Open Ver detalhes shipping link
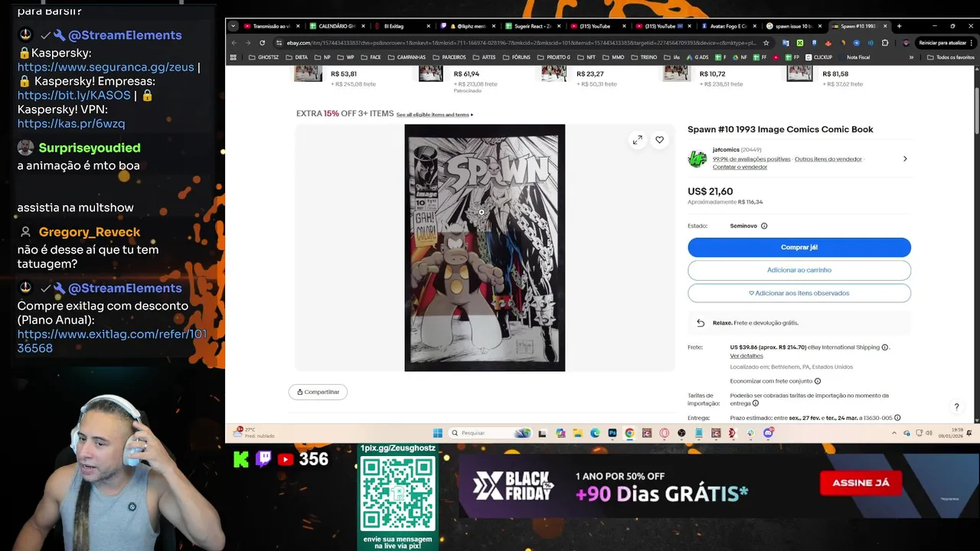The image size is (980, 551). point(746,356)
